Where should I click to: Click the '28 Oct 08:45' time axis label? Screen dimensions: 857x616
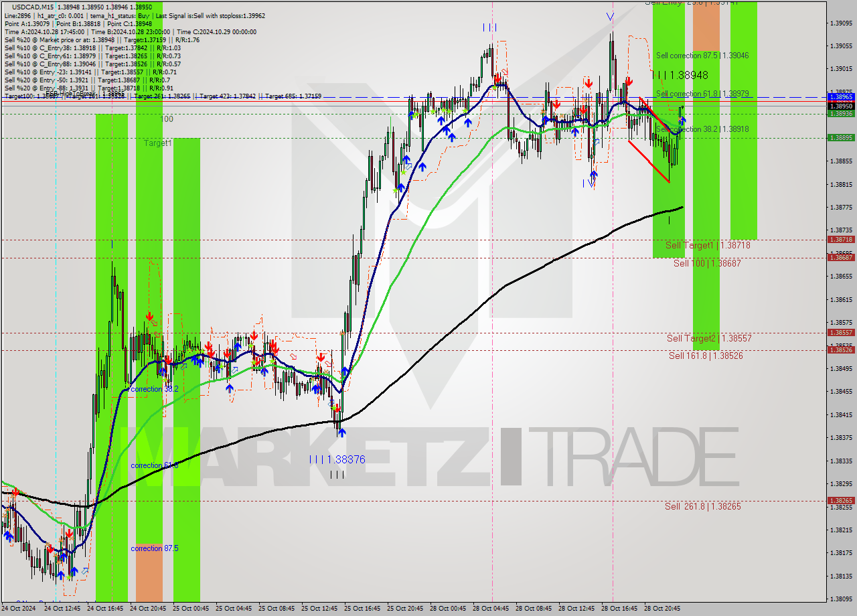coord(534,609)
